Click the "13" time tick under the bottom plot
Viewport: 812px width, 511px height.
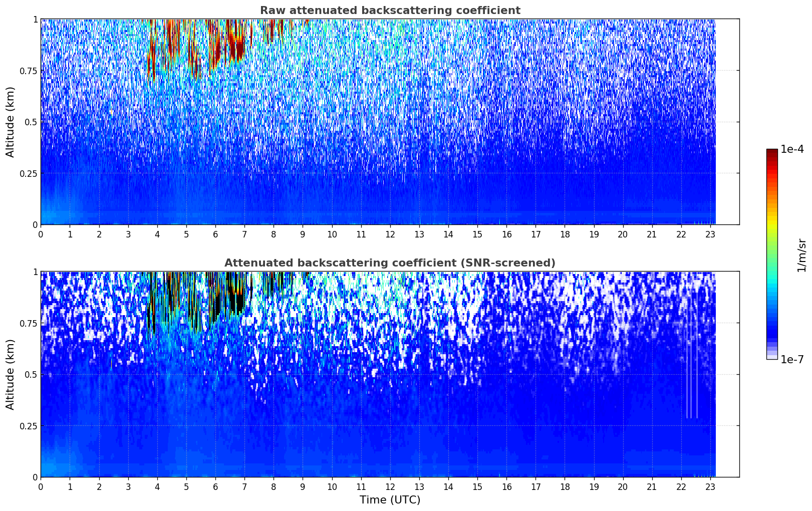(x=419, y=486)
